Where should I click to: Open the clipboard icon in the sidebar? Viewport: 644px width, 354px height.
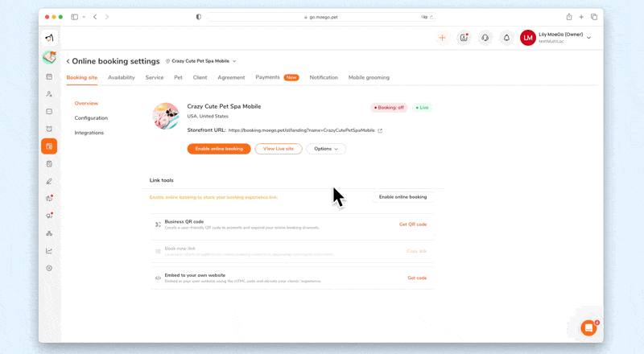coord(49,164)
